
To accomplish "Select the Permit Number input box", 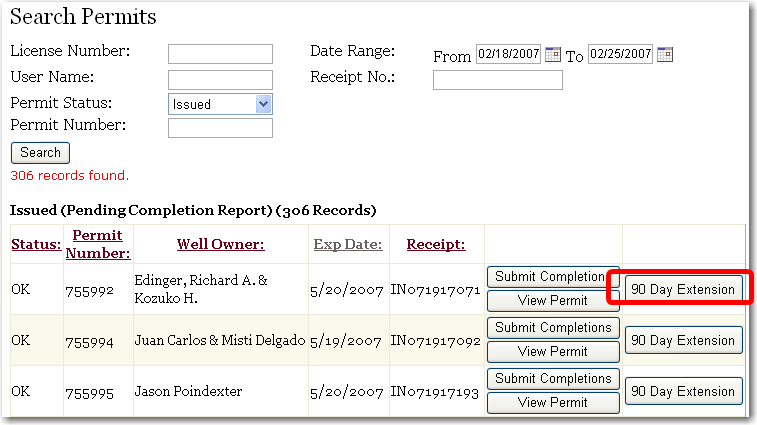I will click(220, 128).
